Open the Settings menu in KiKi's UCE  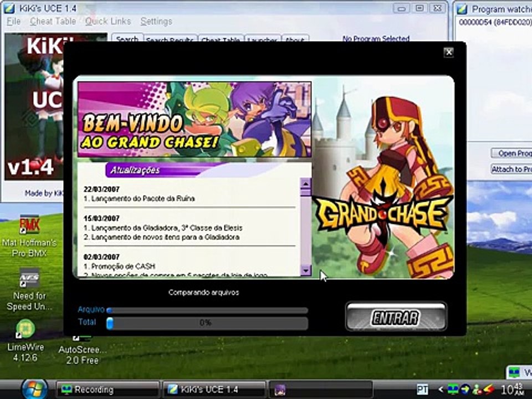[156, 22]
